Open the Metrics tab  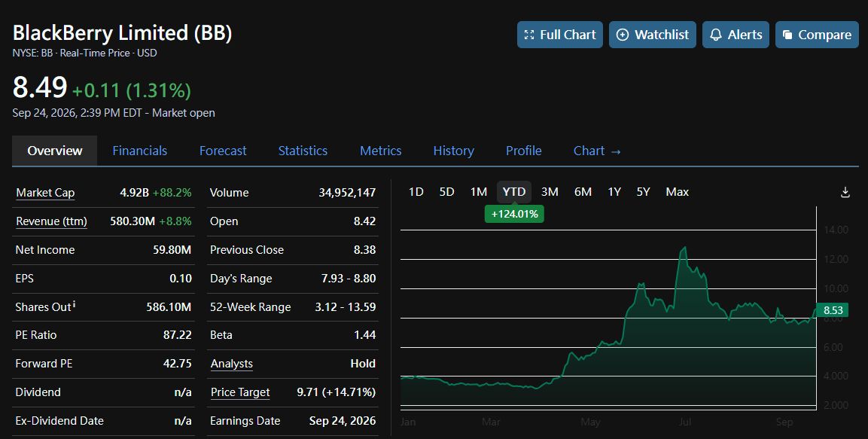tap(381, 151)
